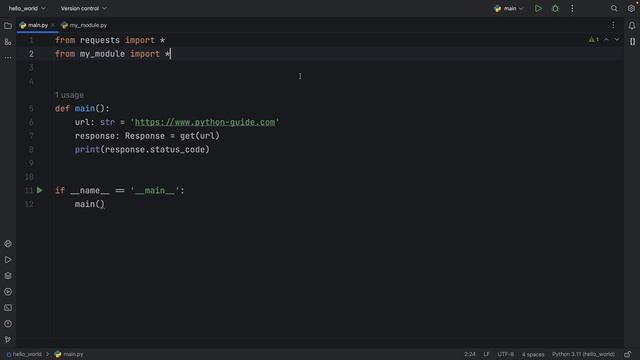Open Search Everywhere magnifier
This screenshot has width=640, height=360.
click(614, 9)
